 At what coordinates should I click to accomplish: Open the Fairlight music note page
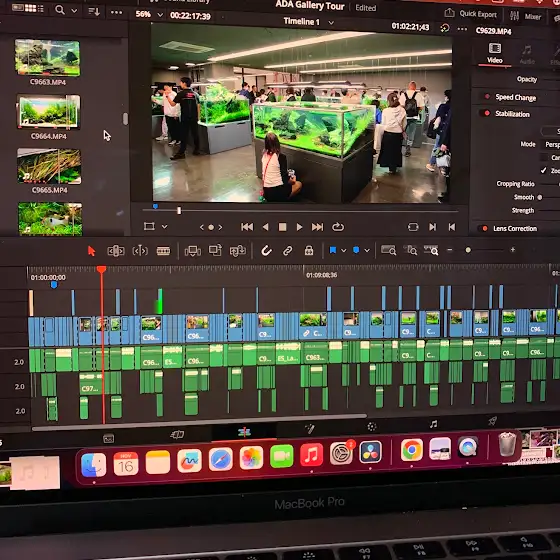433,424
